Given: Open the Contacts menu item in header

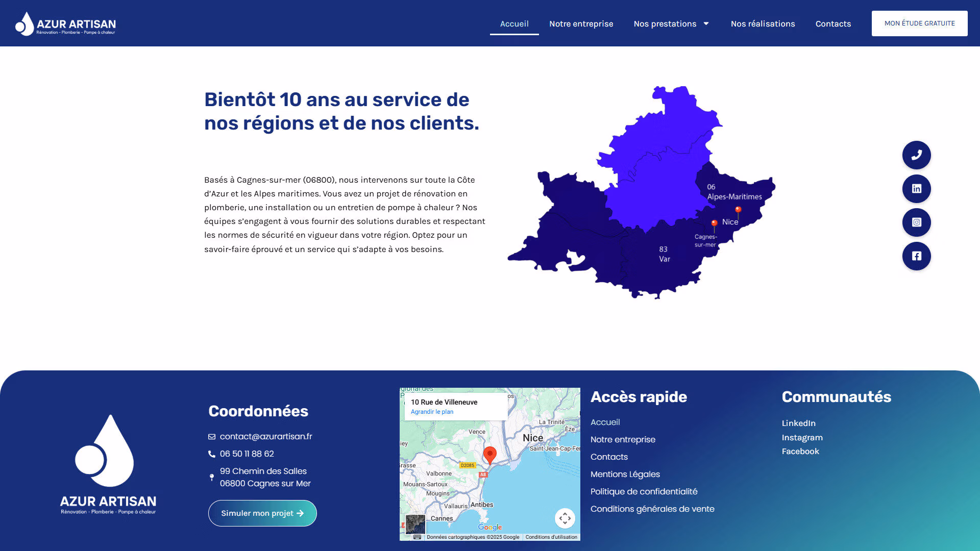Looking at the screenshot, I should [833, 23].
